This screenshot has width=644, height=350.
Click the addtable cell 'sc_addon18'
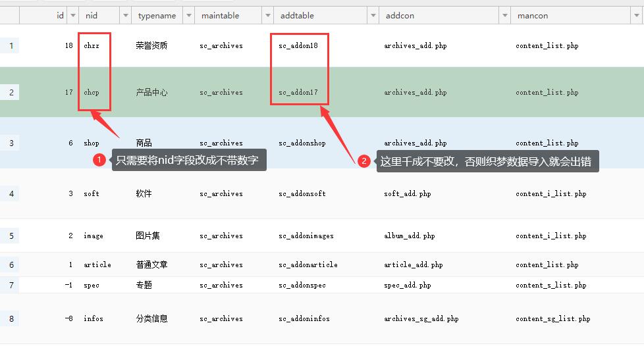(x=298, y=45)
